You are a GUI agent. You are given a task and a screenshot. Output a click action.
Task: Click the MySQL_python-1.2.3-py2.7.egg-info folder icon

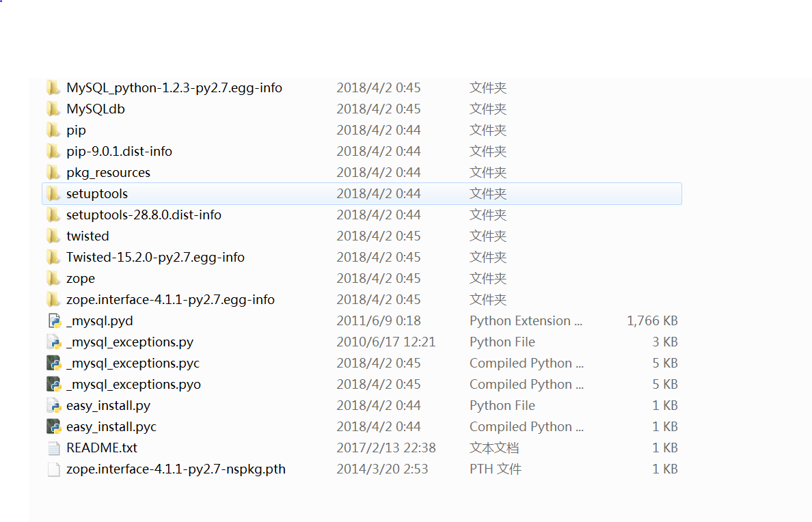point(53,87)
